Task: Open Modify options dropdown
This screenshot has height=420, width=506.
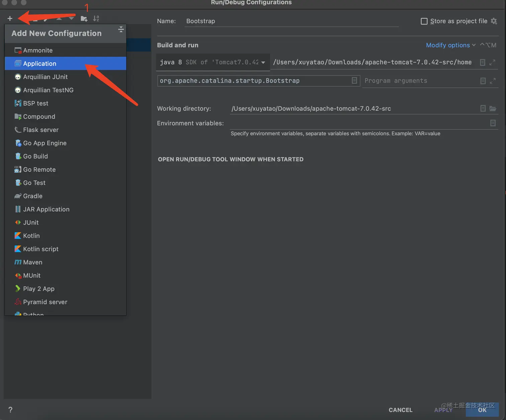Action: [x=450, y=45]
